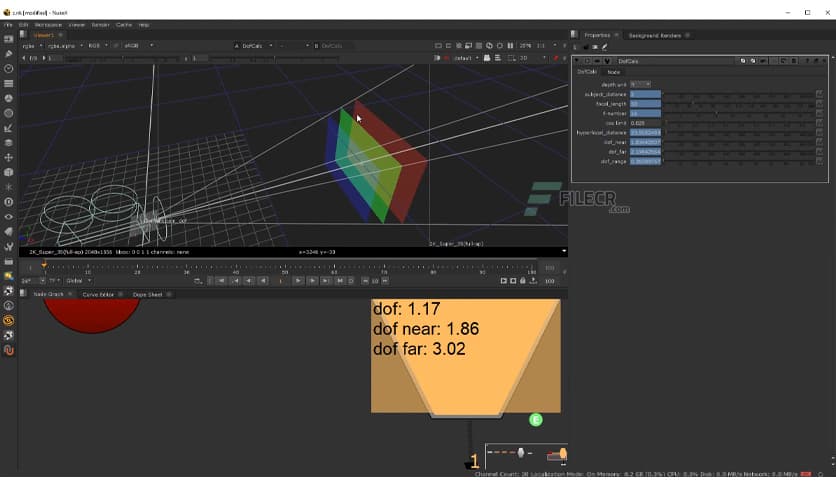Open the rgba layer dropdown
This screenshot has width=836, height=484.
pyautogui.click(x=32, y=46)
